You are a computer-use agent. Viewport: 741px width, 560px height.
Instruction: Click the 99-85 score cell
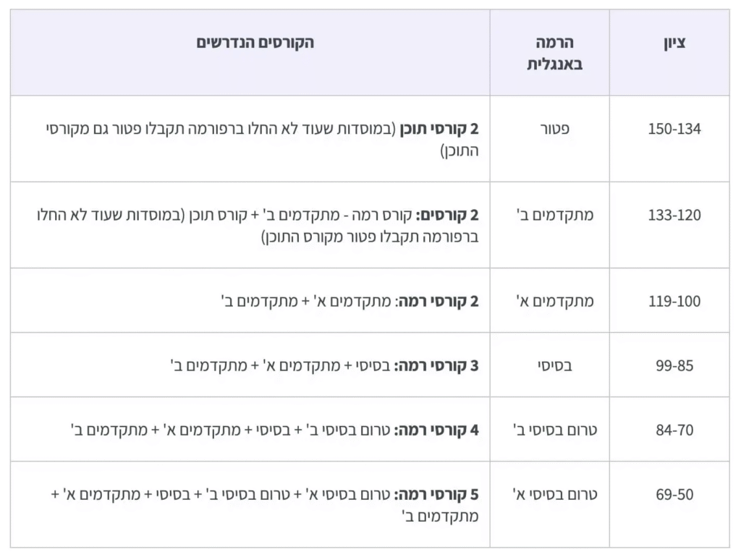[674, 365]
